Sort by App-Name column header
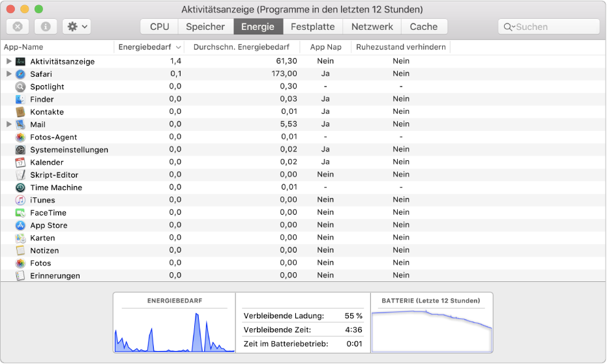This screenshot has height=364, width=607. (57, 47)
